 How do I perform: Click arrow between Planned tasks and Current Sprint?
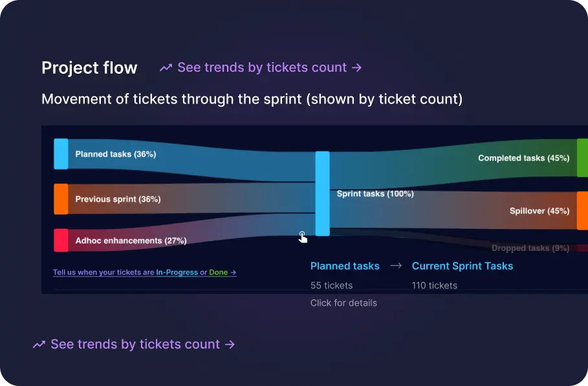[x=396, y=266]
